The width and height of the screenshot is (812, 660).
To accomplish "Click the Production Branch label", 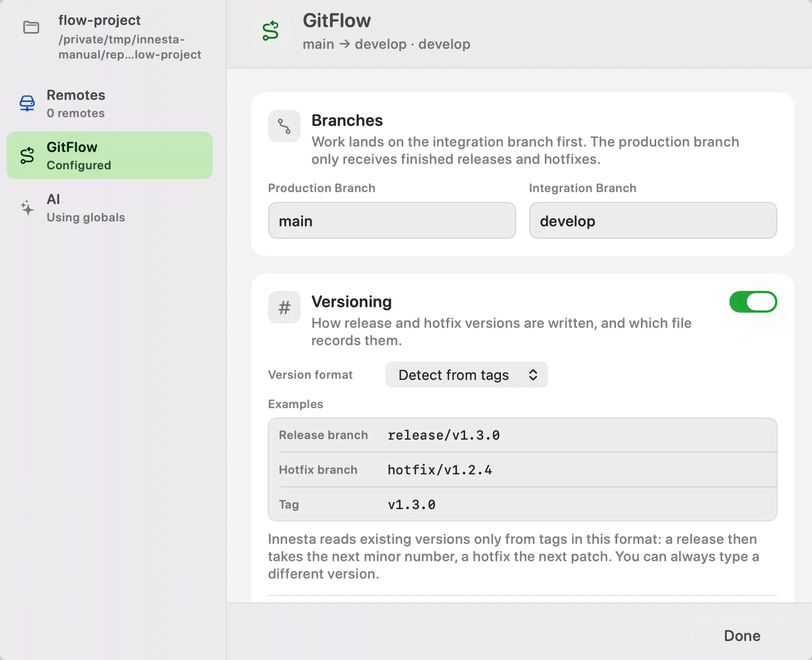I will coord(322,188).
